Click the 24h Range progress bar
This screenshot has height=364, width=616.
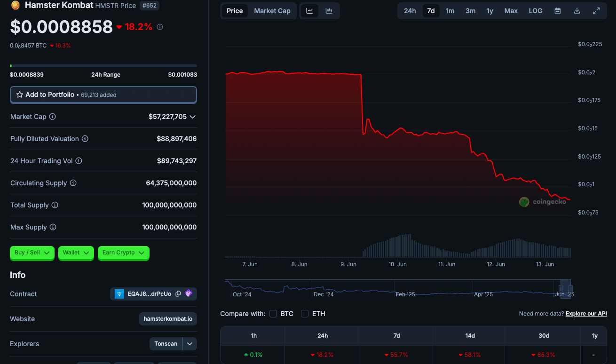[103, 66]
